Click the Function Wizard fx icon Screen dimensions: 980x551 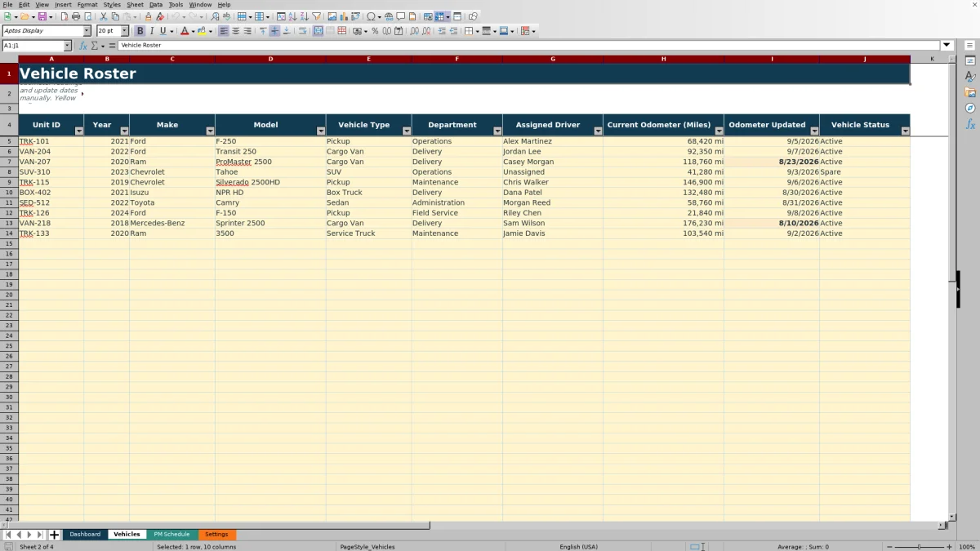coord(83,46)
